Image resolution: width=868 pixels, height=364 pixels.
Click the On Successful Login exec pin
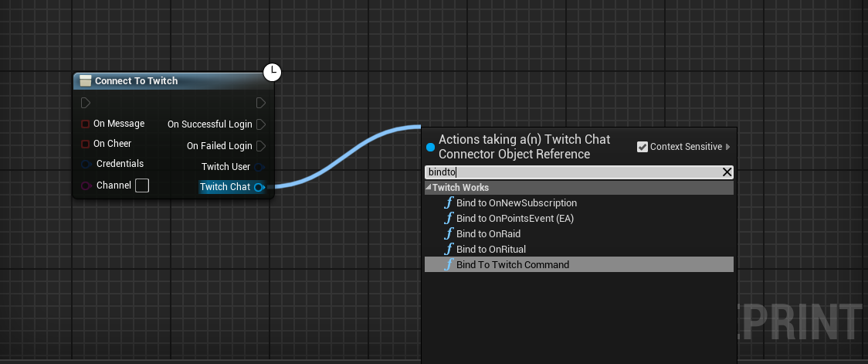(x=261, y=124)
